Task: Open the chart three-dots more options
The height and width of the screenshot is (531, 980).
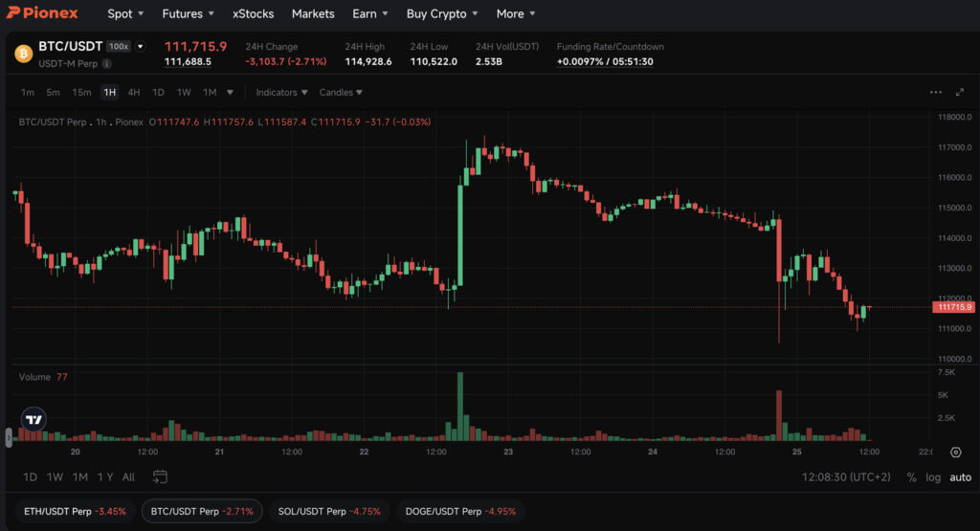Action: [x=935, y=93]
